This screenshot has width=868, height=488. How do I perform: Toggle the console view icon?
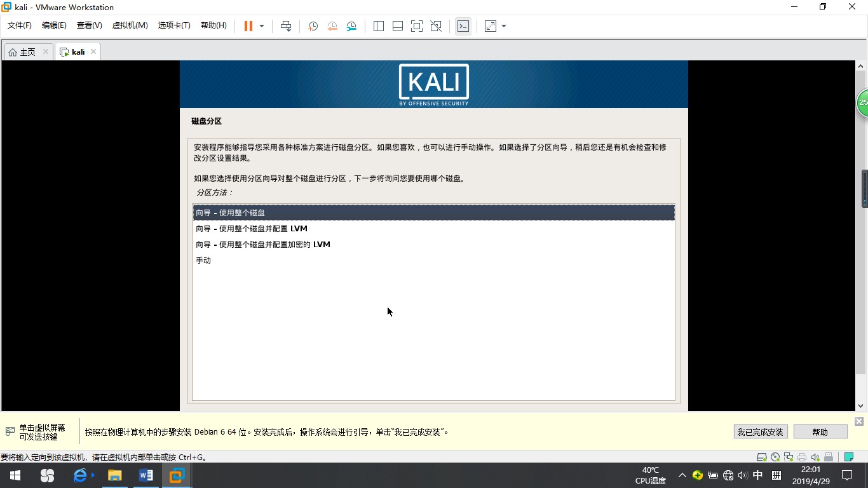(x=463, y=26)
